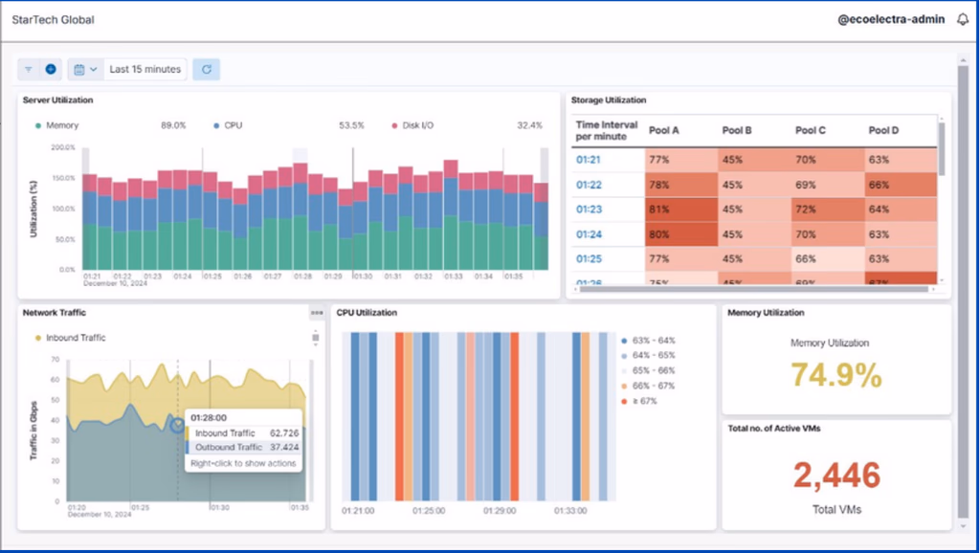Sort by Pool A column header
Viewport: 980px width, 553px height.
click(664, 130)
